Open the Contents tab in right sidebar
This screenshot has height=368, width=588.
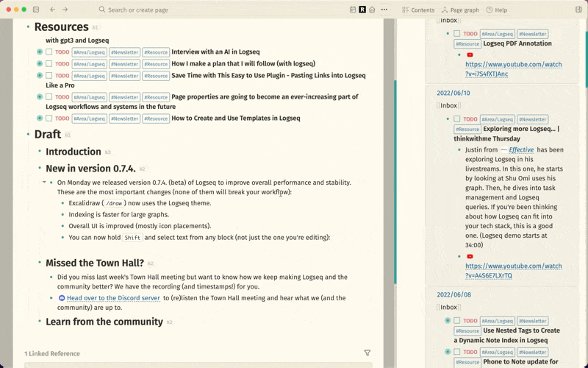pos(418,10)
